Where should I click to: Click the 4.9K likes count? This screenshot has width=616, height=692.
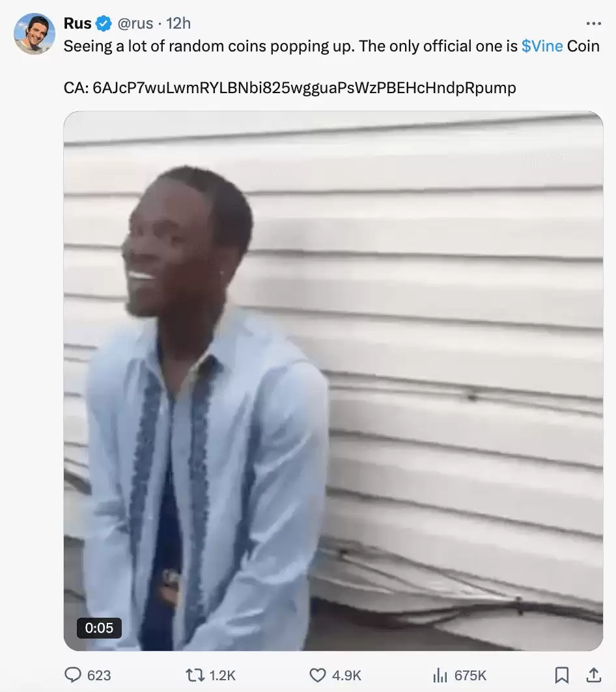pyautogui.click(x=346, y=675)
